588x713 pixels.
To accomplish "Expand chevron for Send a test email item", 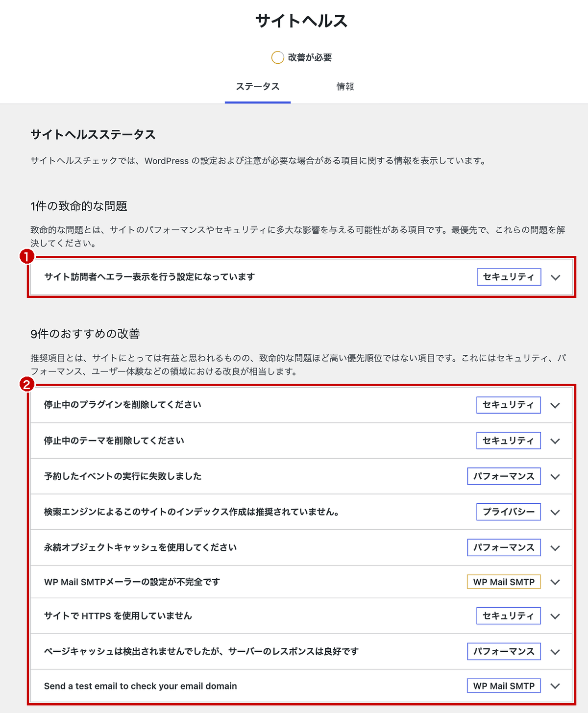I will click(555, 686).
